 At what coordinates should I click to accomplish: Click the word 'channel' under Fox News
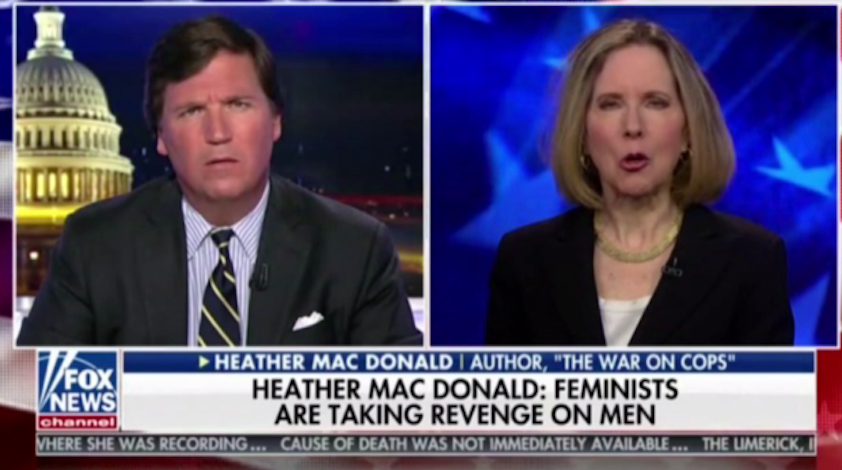point(78,421)
